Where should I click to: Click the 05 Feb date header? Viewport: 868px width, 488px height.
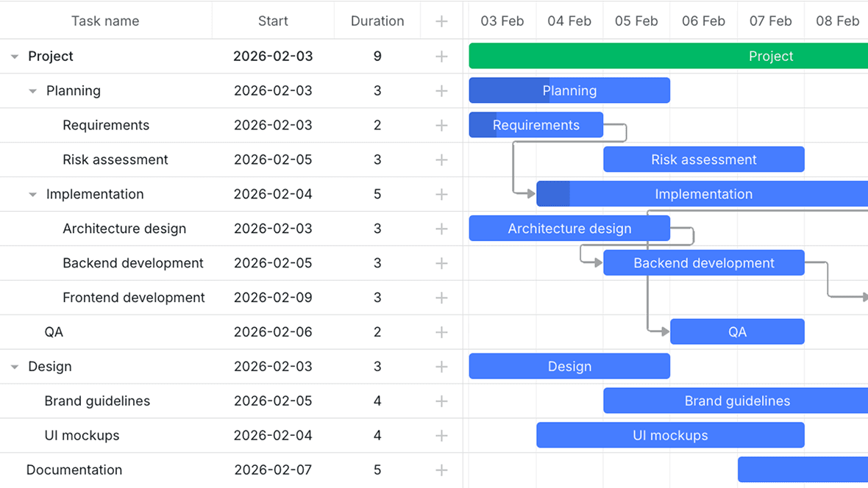coord(636,21)
